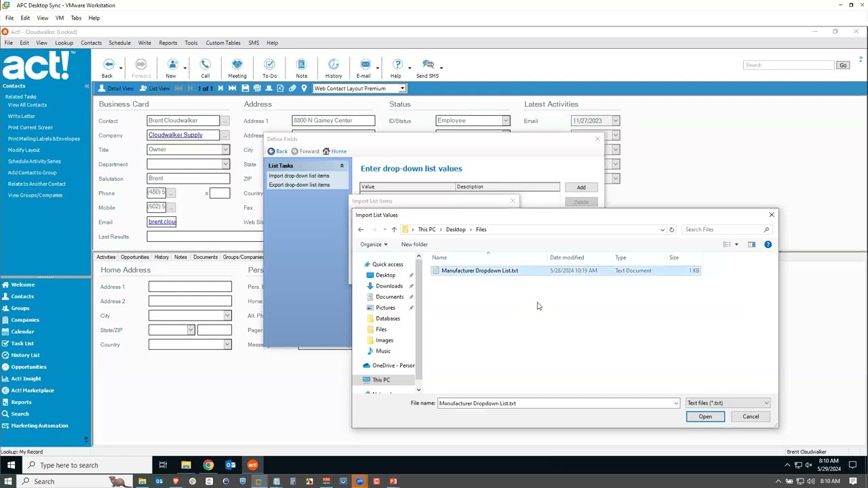
Task: Add a Note with toolbar icon
Action: pyautogui.click(x=301, y=65)
